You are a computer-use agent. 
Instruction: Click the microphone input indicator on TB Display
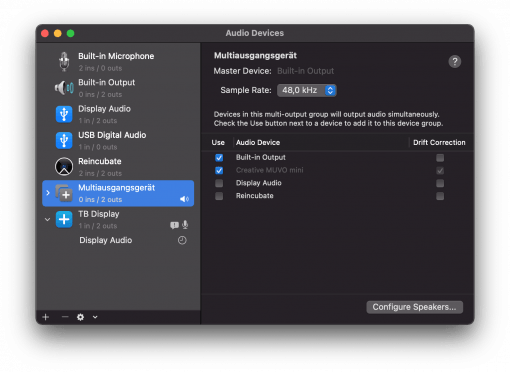click(x=185, y=225)
